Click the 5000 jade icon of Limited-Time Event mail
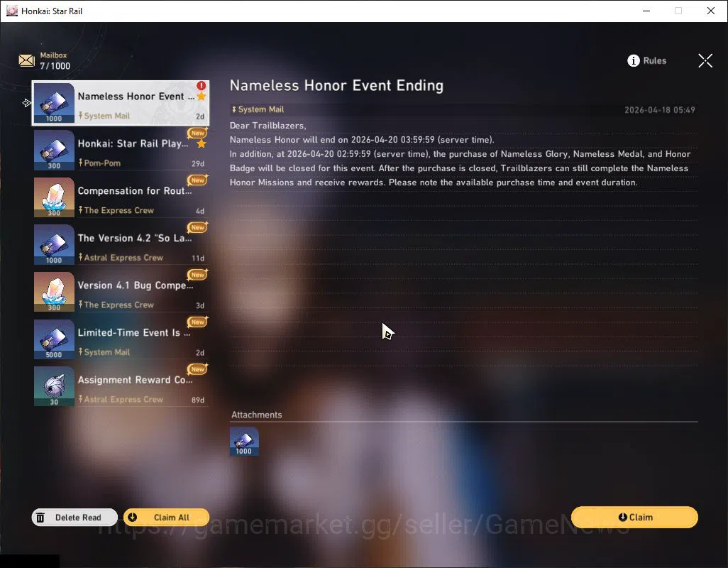The image size is (728, 568). tap(54, 339)
